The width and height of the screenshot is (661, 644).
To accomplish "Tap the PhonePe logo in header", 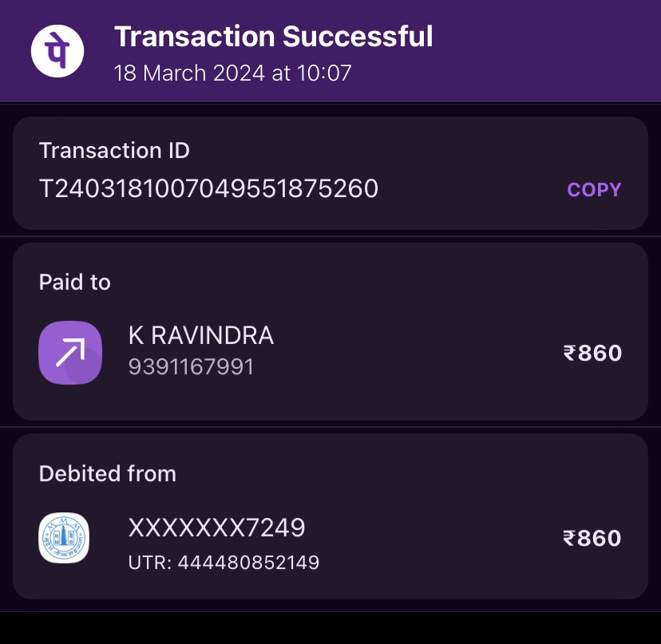I will 57,51.
